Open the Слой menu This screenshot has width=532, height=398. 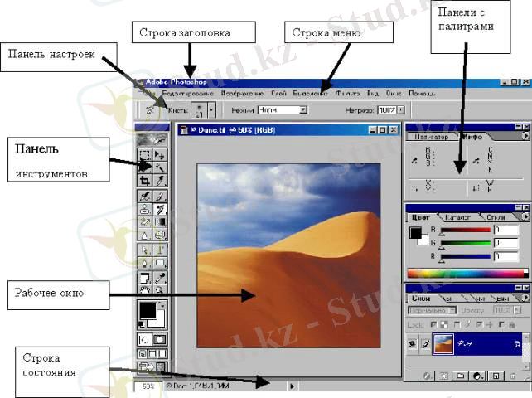click(278, 93)
